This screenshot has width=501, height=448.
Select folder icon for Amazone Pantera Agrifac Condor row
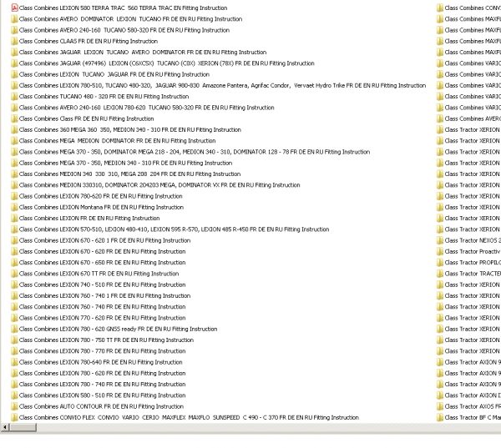click(14, 85)
